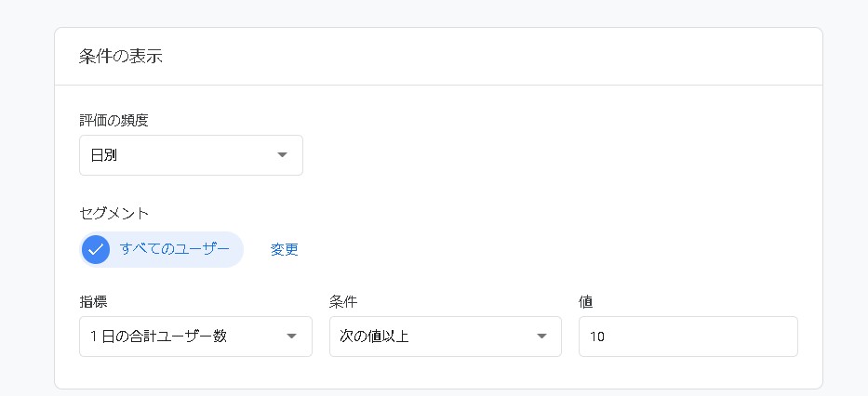Click the 日別 text in frequency selector
Screen dimensions: 868x396
104,155
